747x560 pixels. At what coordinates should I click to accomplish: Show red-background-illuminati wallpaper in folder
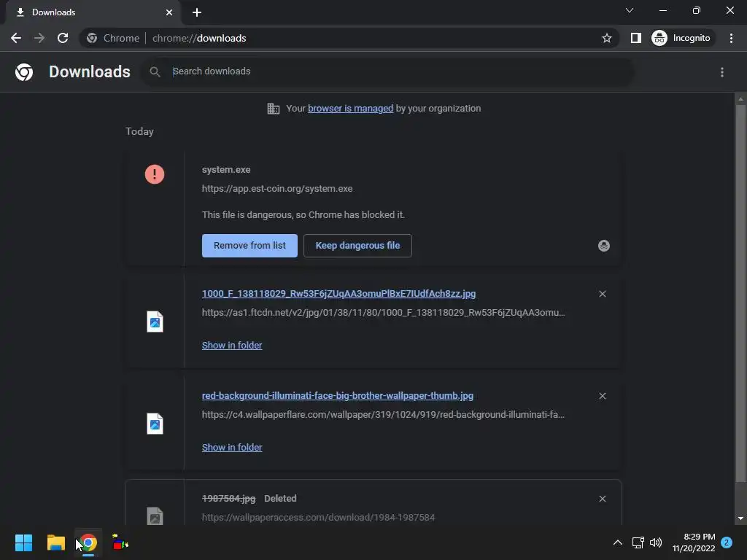(x=232, y=448)
